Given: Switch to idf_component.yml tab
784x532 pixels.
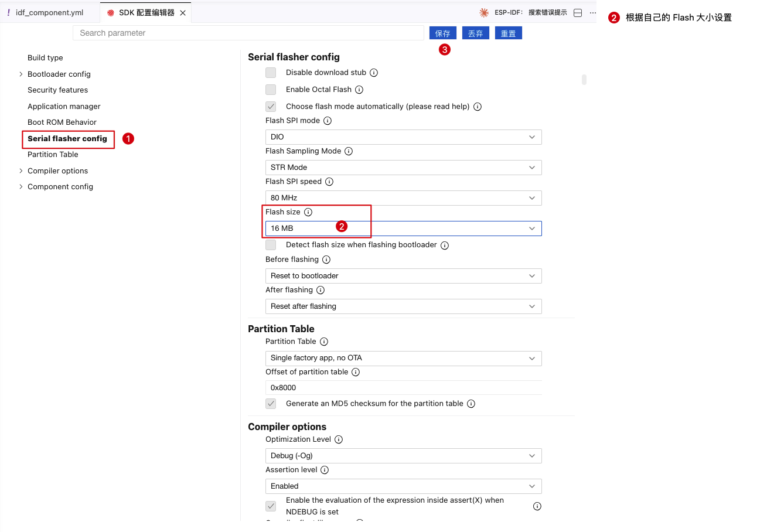Looking at the screenshot, I should 50,13.
